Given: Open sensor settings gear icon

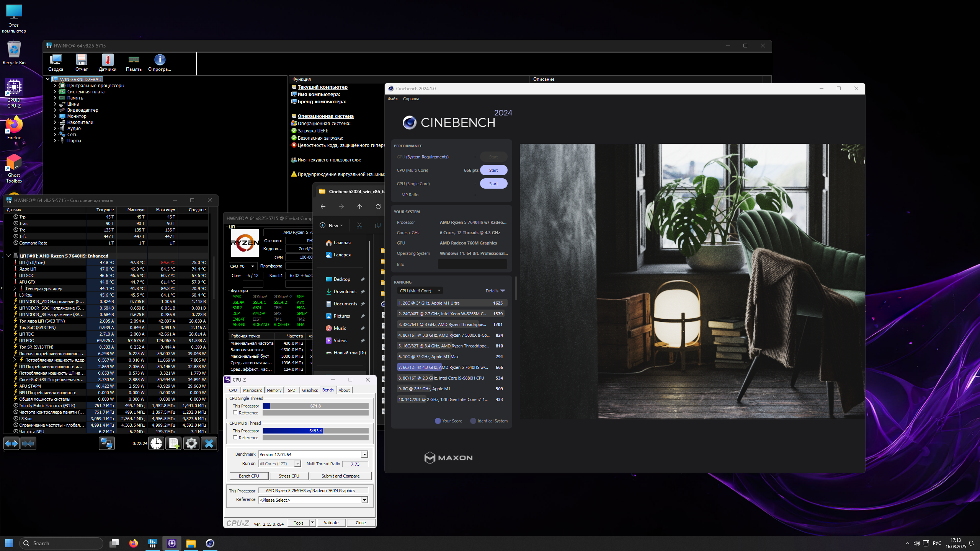Looking at the screenshot, I should 191,443.
